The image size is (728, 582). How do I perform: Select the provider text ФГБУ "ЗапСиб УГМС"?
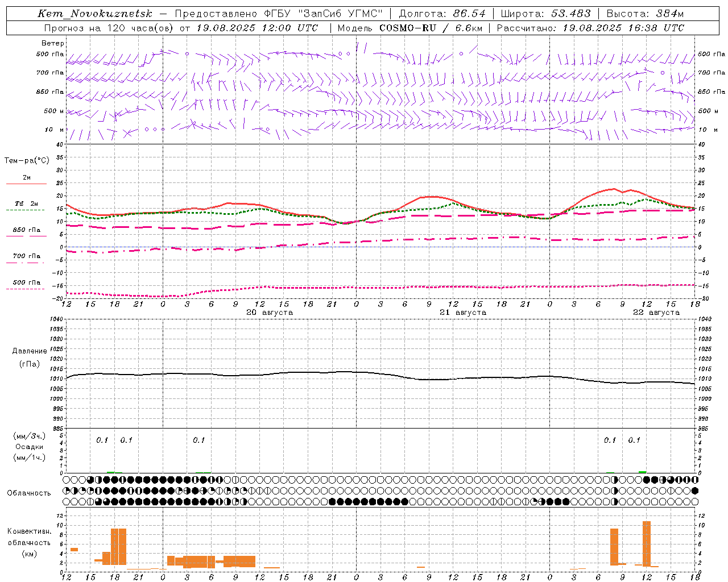pos(324,14)
